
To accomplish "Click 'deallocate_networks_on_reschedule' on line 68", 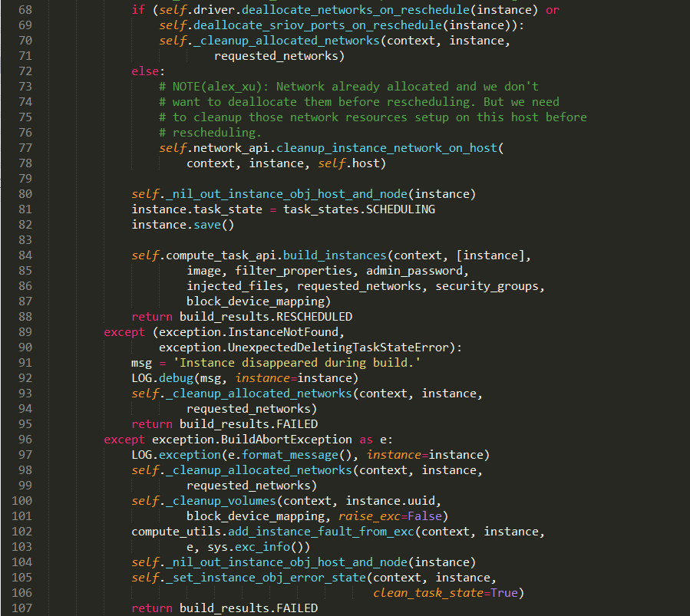I will coord(355,10).
